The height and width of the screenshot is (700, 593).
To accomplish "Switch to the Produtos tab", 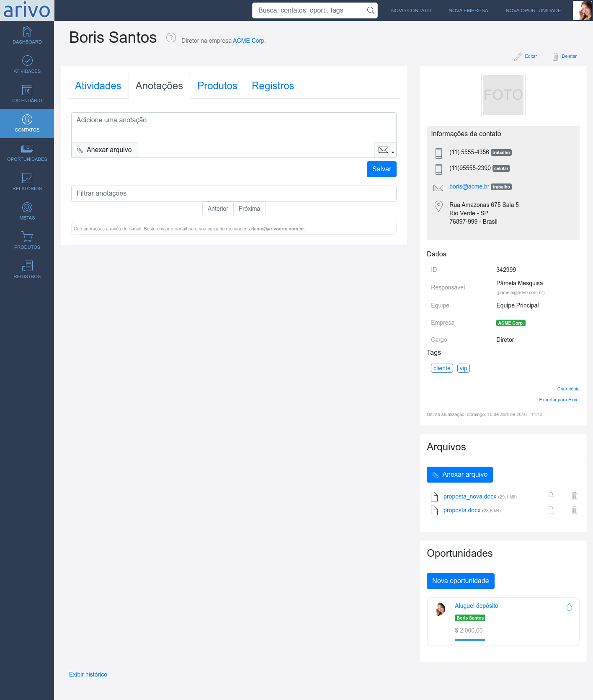I will [217, 86].
